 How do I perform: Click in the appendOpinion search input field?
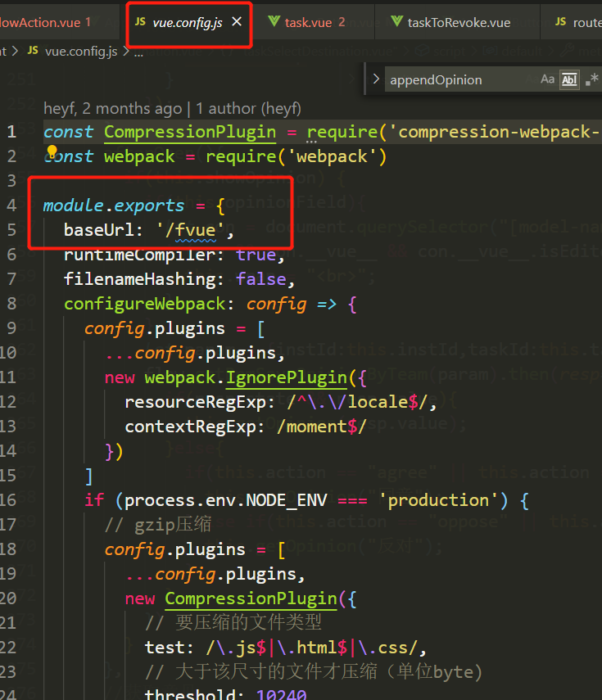459,79
